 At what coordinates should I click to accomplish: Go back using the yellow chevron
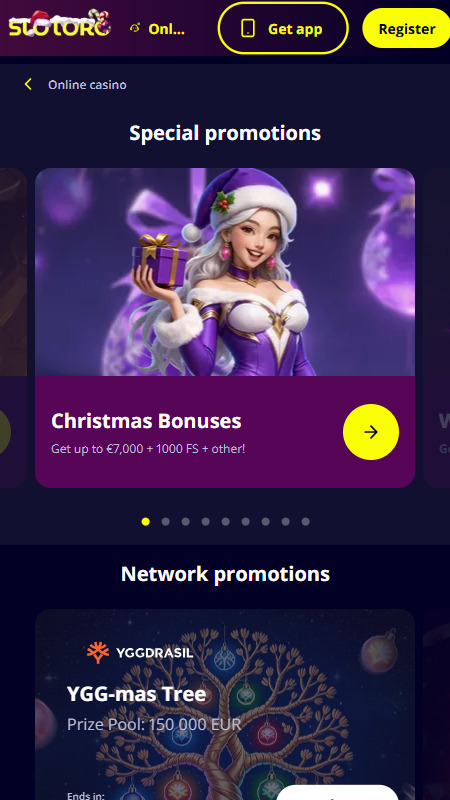[28, 85]
